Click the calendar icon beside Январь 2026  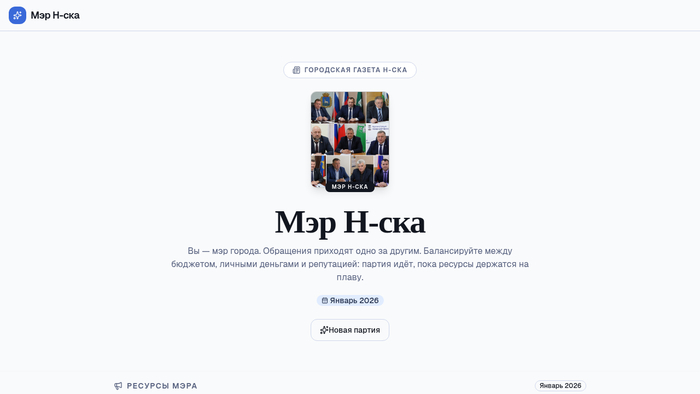tap(325, 301)
